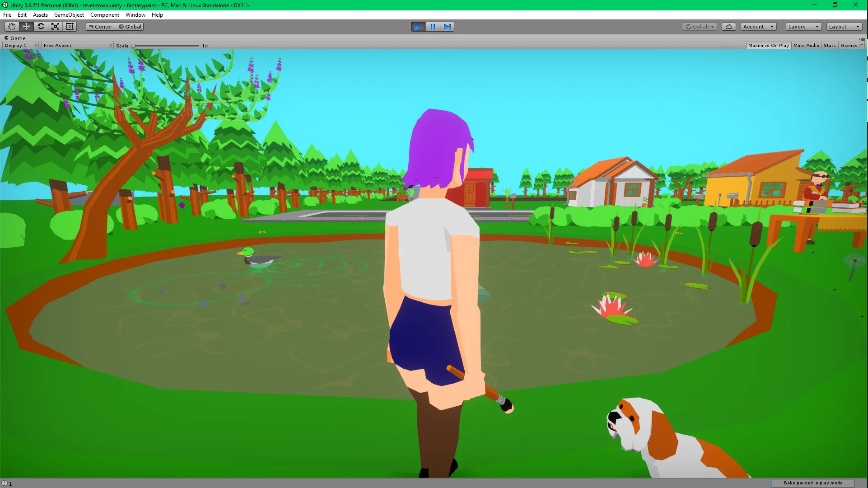Select the Rect transform tool
868x488 pixels.
click(x=70, y=27)
